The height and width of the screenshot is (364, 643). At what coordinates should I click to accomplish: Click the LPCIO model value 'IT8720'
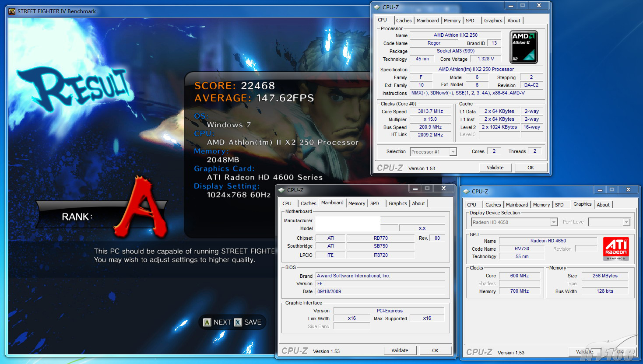pyautogui.click(x=381, y=255)
